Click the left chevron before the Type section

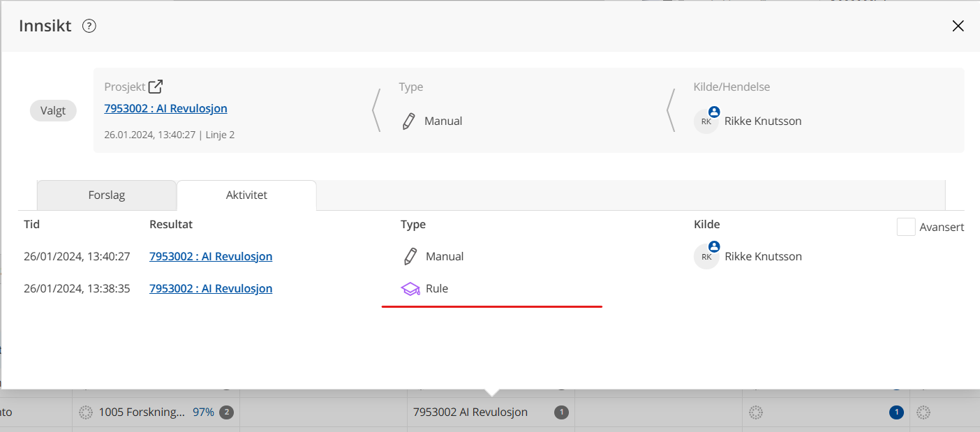coord(377,110)
